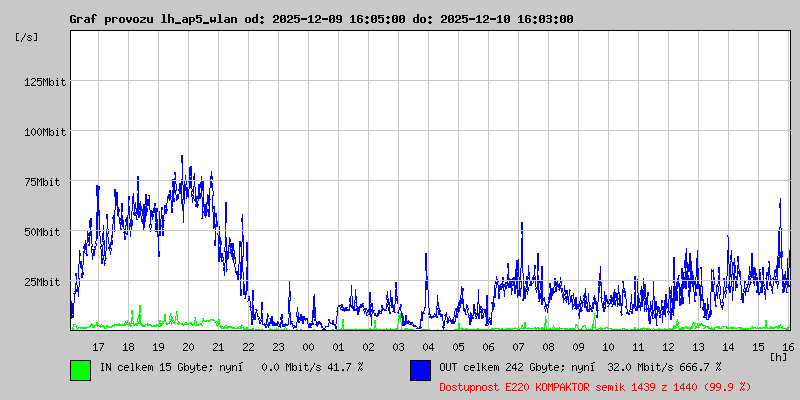The image size is (800, 400).
Task: Click the '[h]' hour unit label
Action: click(x=779, y=356)
